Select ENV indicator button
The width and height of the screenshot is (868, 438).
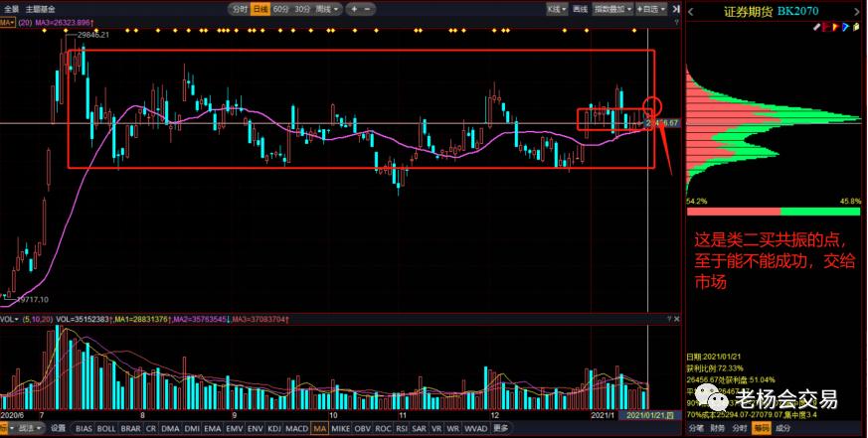click(x=256, y=429)
